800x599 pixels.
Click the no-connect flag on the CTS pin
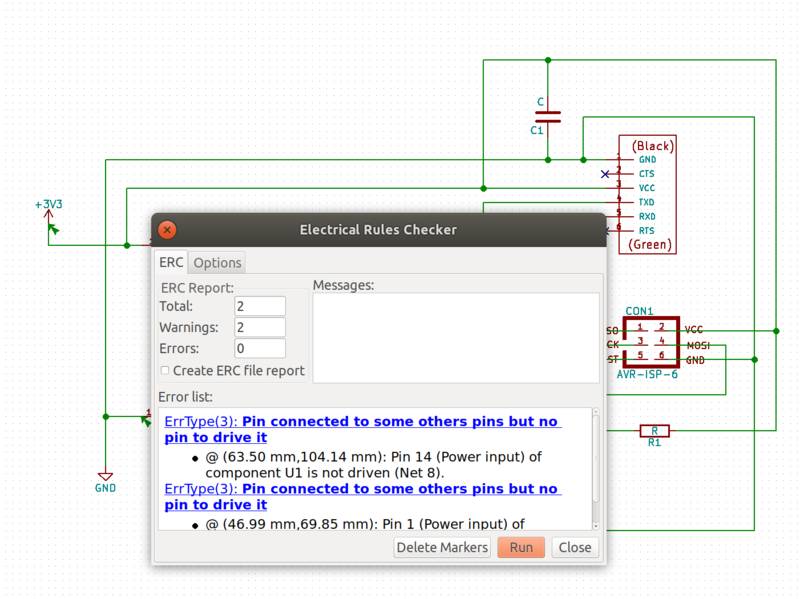[x=605, y=172]
